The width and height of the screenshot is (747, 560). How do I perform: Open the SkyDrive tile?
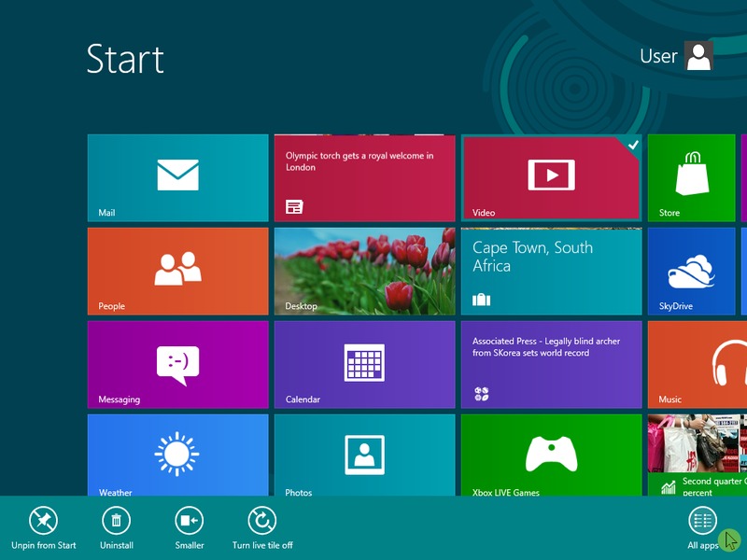pyautogui.click(x=691, y=271)
